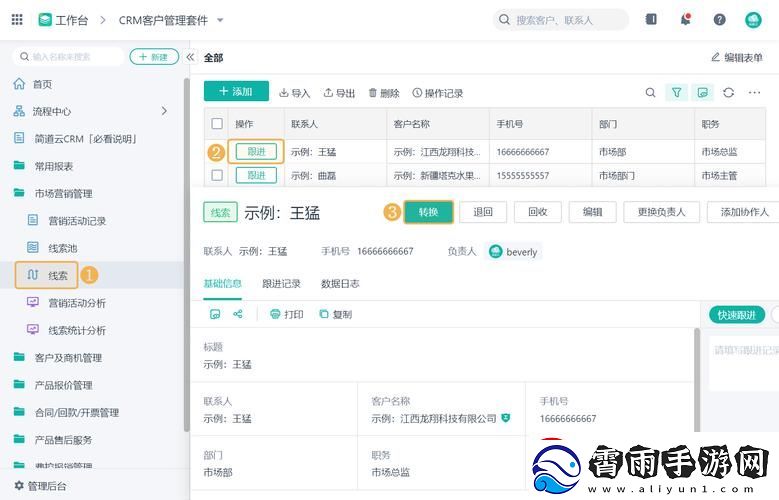Image resolution: width=779 pixels, height=500 pixels.
Task: Expand the 产品报价管理 folder
Action: pyautogui.click(x=63, y=385)
